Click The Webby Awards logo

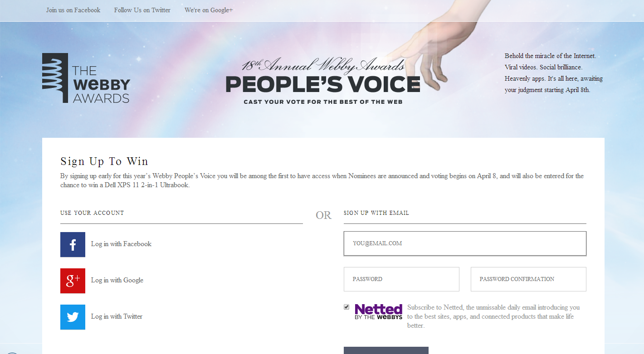click(x=86, y=78)
